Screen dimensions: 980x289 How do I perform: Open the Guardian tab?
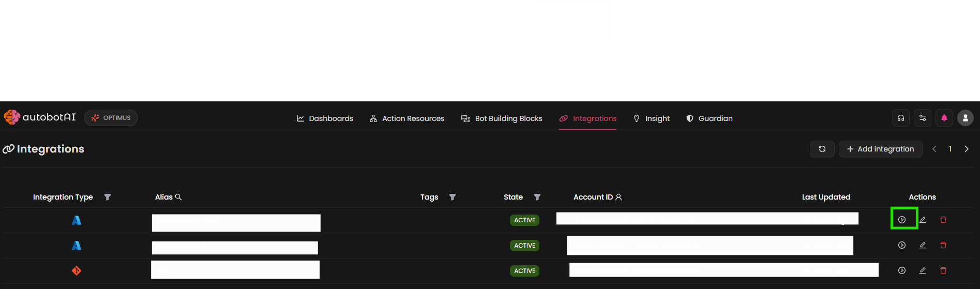[709, 118]
